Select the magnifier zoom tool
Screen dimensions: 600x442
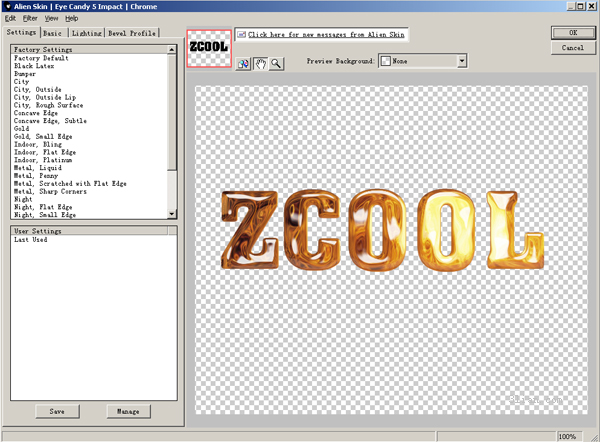276,64
